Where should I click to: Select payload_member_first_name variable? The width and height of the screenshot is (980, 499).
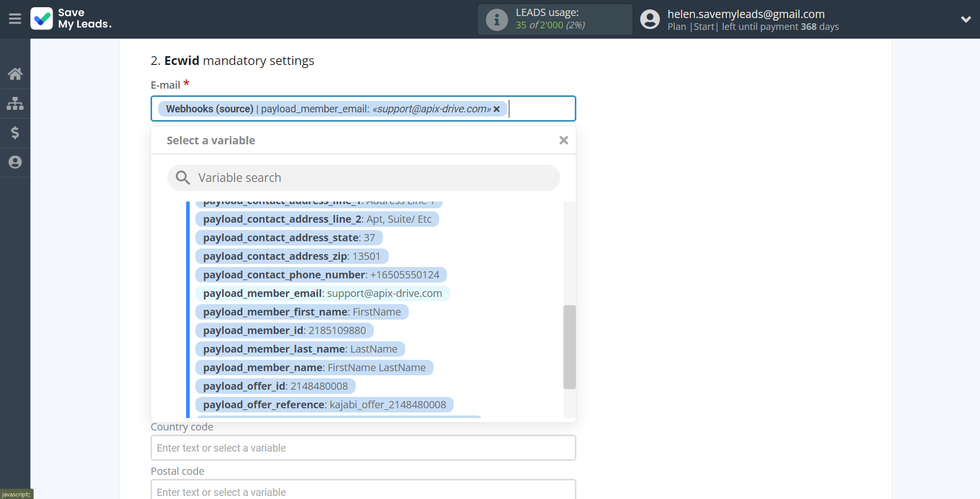302,312
